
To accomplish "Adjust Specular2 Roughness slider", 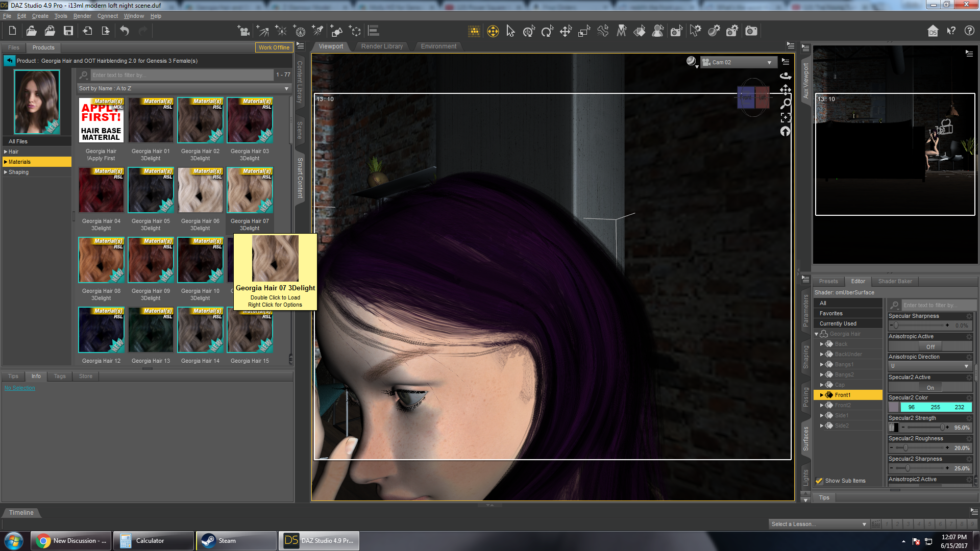I will pyautogui.click(x=906, y=448).
